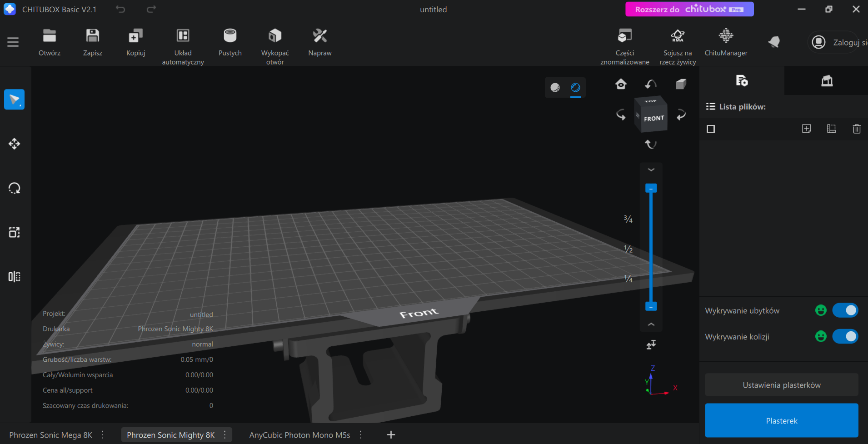Image resolution: width=868 pixels, height=444 pixels.
Task: Undo the last action
Action: click(x=120, y=9)
